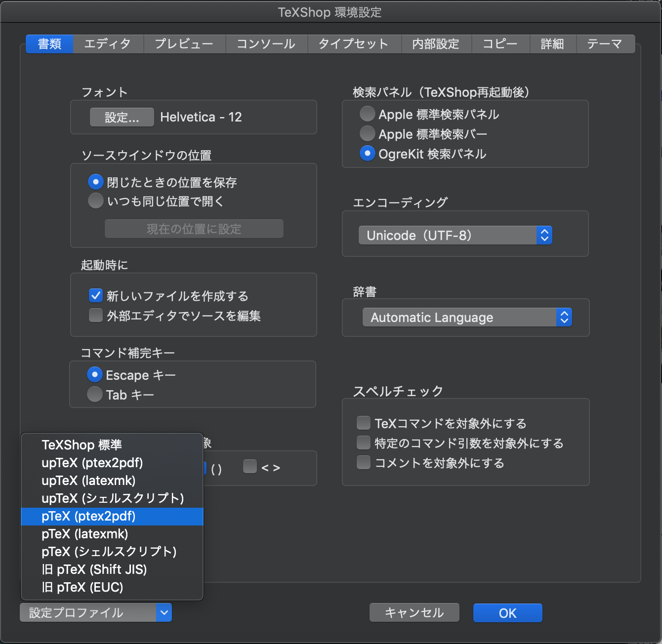Choose pTeX (ptex2pdf) profile
The height and width of the screenshot is (644, 662).
(x=112, y=516)
